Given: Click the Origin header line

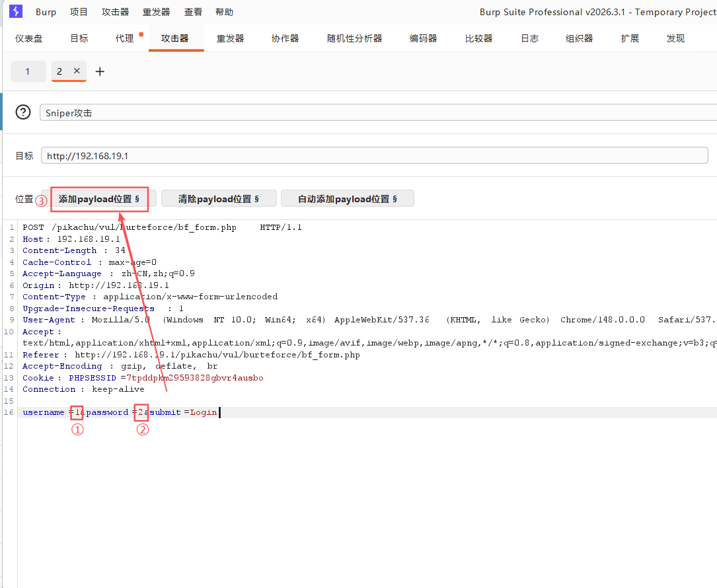Looking at the screenshot, I should click(x=96, y=285).
